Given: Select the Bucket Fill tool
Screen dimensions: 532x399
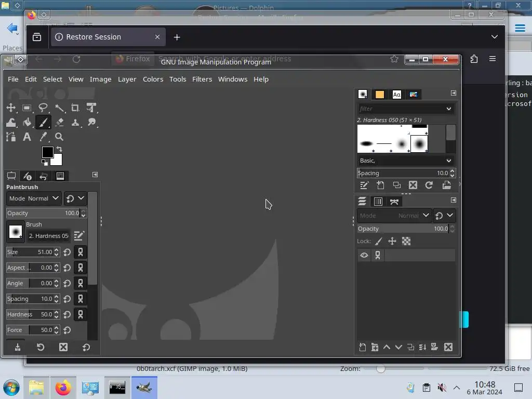Looking at the screenshot, I should tap(27, 122).
